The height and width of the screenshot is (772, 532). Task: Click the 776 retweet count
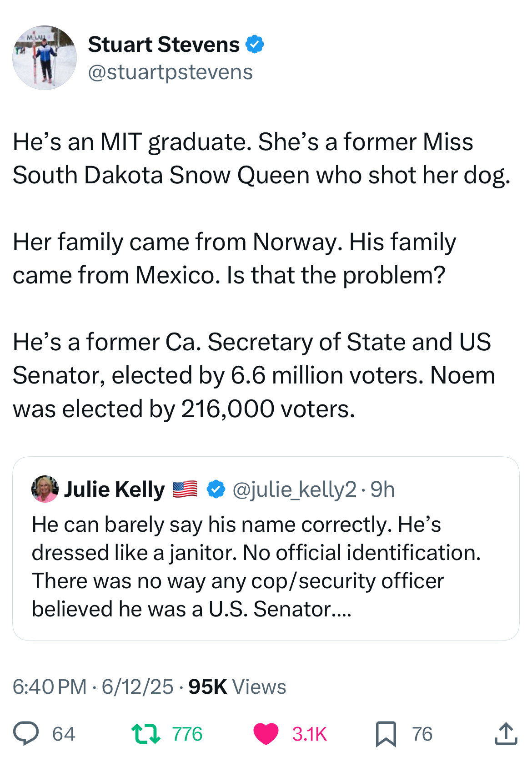[x=187, y=734]
